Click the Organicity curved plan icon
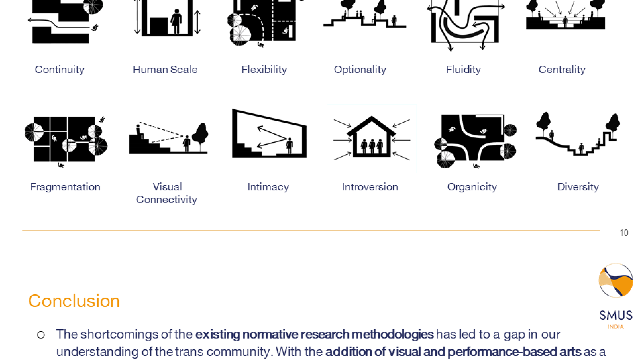This screenshot has height=362, width=644. click(475, 141)
